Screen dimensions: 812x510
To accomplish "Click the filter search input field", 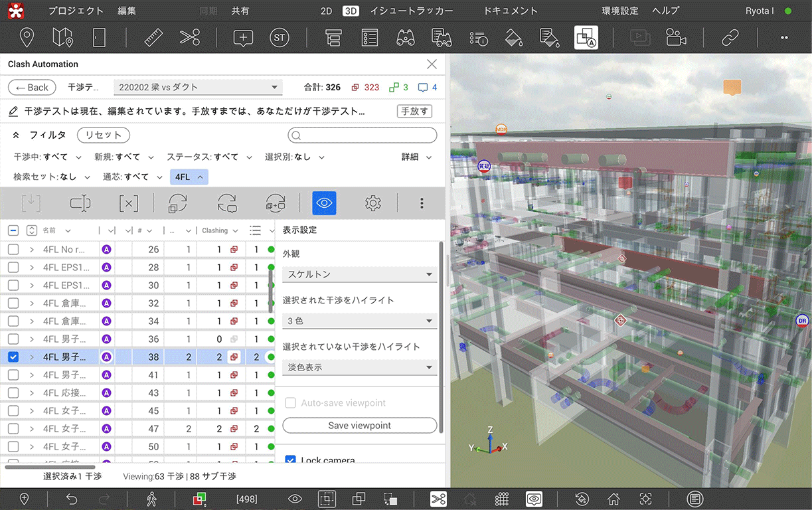I will pyautogui.click(x=363, y=135).
